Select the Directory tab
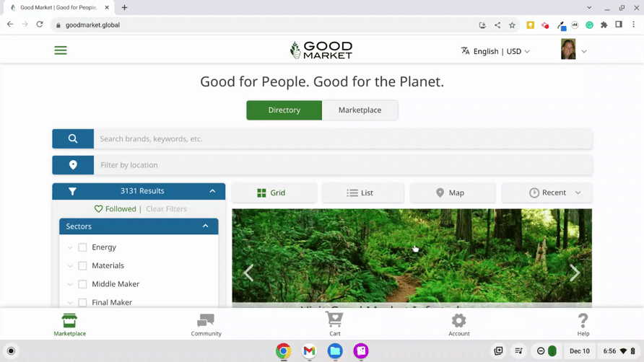Screen dimensions: 644x362 (x=284, y=110)
